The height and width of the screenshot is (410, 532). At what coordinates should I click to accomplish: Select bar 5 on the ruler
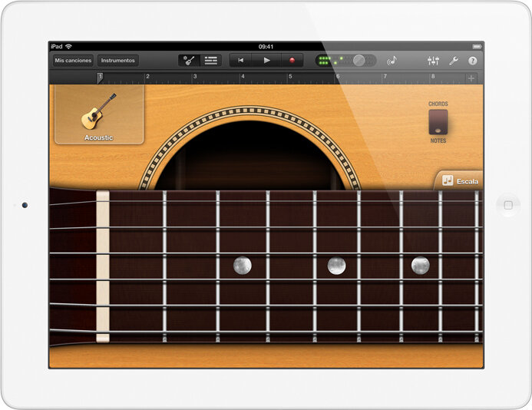point(290,77)
